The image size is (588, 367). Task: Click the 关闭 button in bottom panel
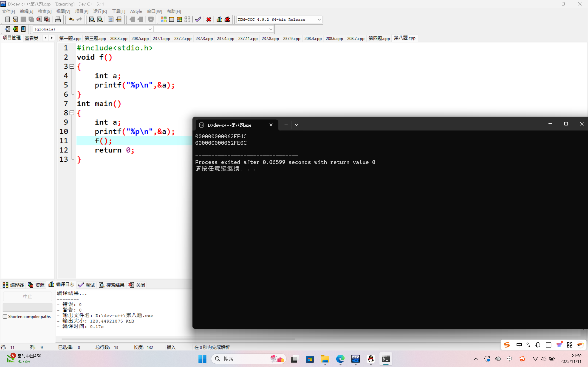(x=137, y=285)
